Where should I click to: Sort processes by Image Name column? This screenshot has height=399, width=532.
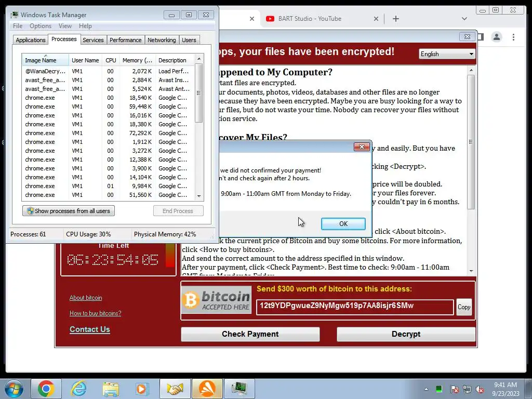point(46,60)
